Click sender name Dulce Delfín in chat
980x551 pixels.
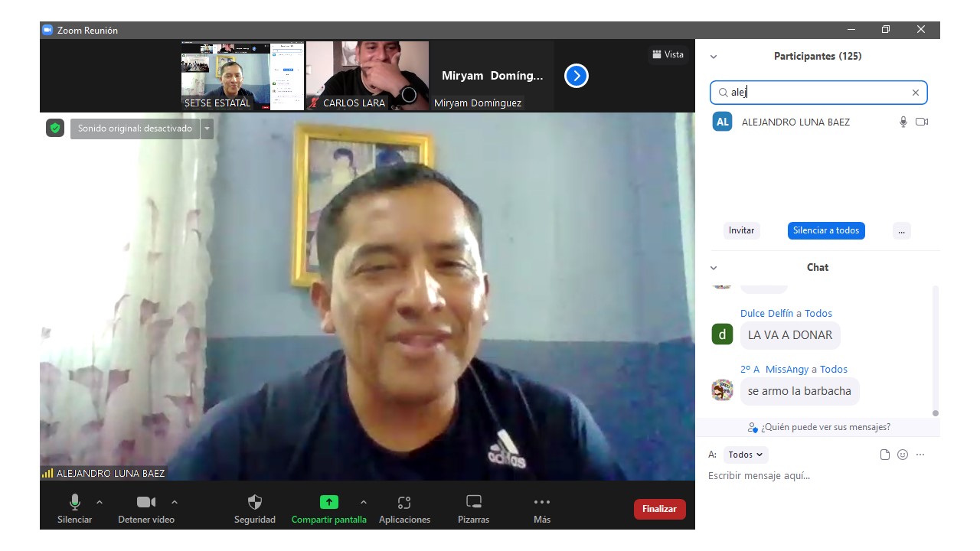[x=766, y=313]
